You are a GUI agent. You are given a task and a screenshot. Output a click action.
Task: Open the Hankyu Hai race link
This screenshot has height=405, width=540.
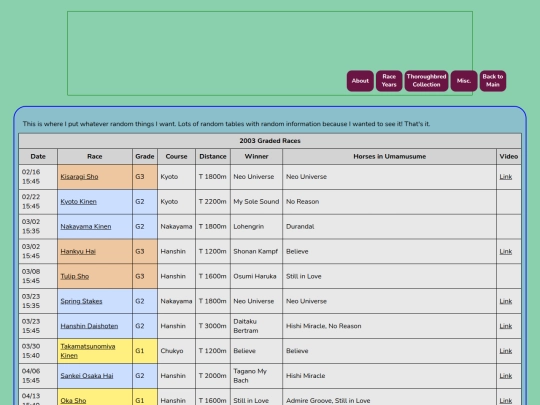click(78, 251)
